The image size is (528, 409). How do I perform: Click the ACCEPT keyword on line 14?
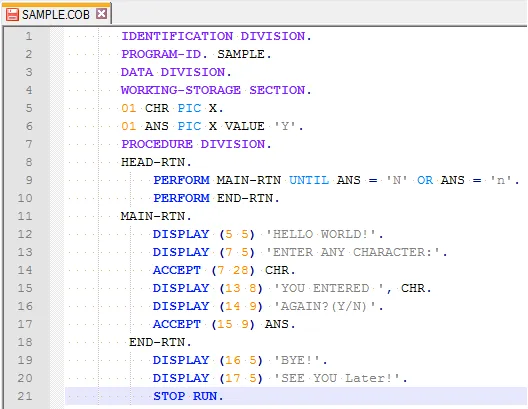pyautogui.click(x=177, y=270)
